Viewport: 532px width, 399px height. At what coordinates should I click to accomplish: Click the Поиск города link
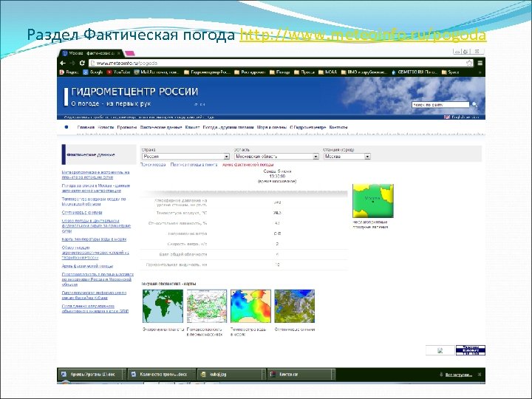pyautogui.click(x=153, y=165)
